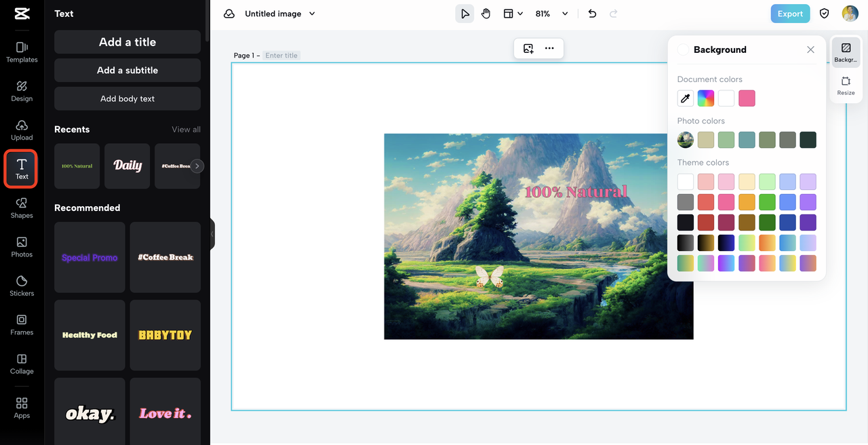Choose the photo thumbnail color swatch

click(686, 140)
